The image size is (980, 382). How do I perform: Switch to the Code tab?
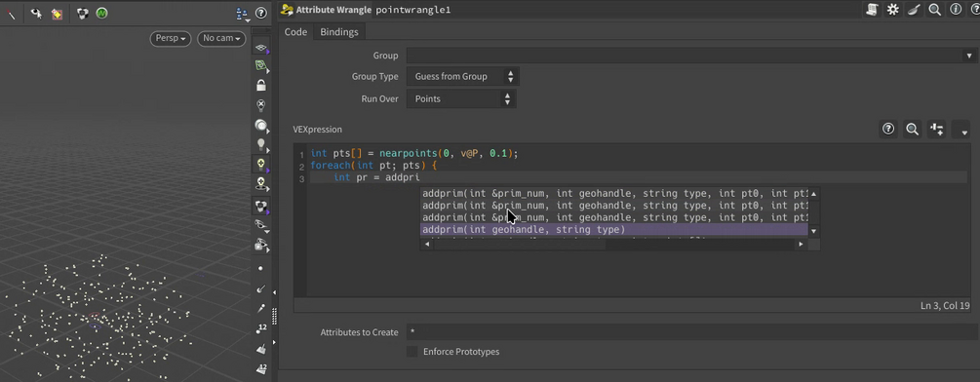tap(295, 32)
